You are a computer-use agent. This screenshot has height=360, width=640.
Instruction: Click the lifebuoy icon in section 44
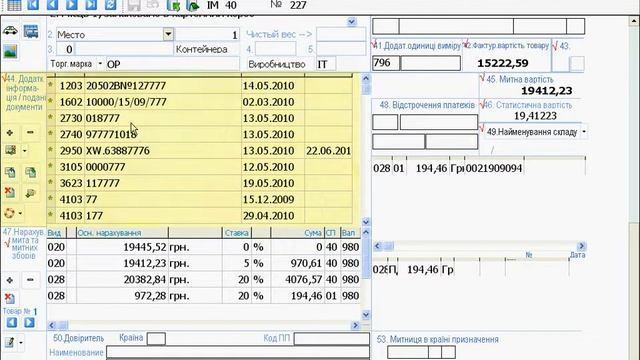(9, 213)
